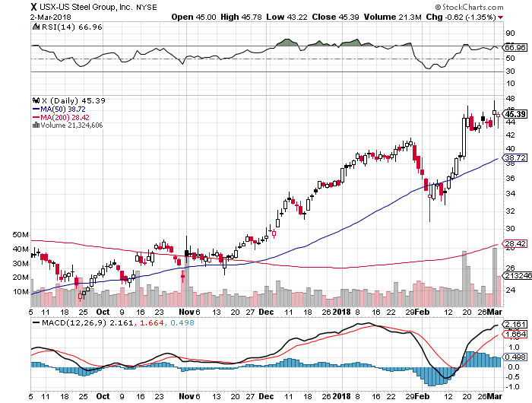The image size is (532, 403).
Task: Click the MACD(12,26,9) legend label
Action: pyautogui.click(x=74, y=323)
